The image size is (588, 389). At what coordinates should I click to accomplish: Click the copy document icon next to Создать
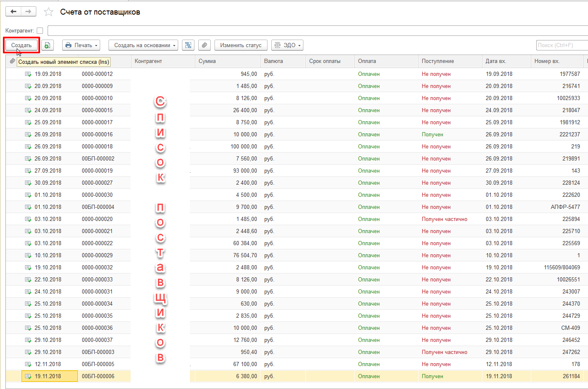click(48, 45)
